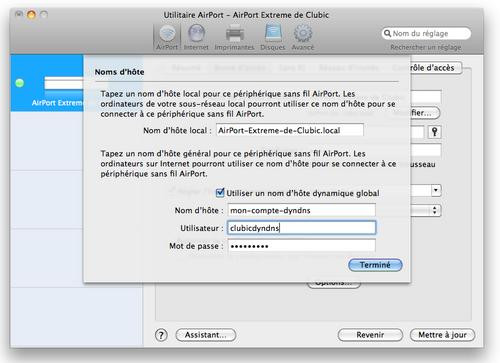Open the Imprimantes toolbar section
Viewport: 500px width, 363px height.
pos(234,37)
